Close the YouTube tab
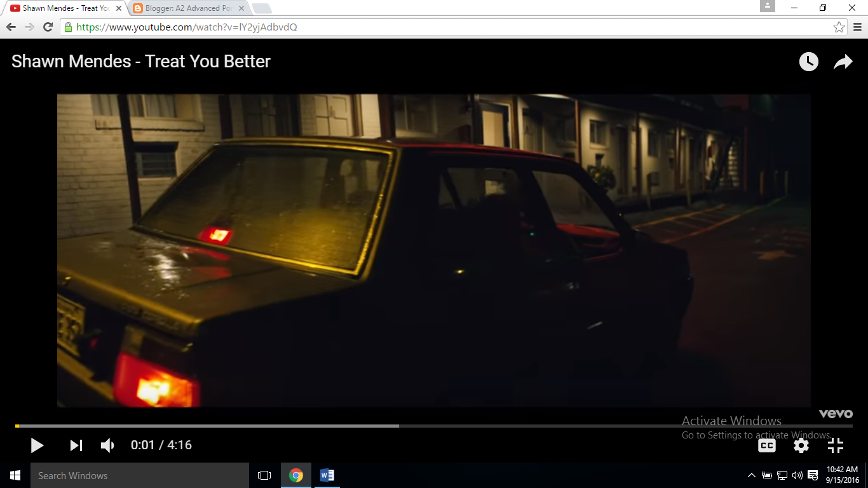This screenshot has height=488, width=868. click(119, 8)
